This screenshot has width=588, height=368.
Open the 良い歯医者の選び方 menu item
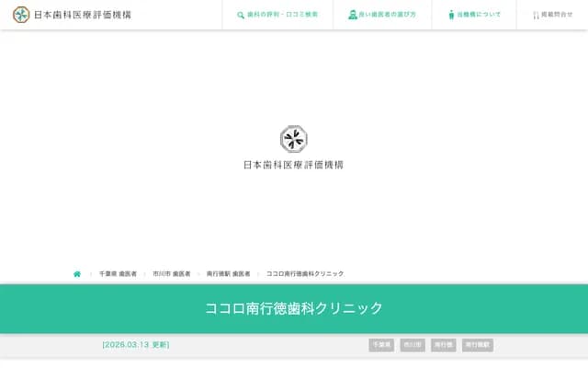click(x=382, y=15)
